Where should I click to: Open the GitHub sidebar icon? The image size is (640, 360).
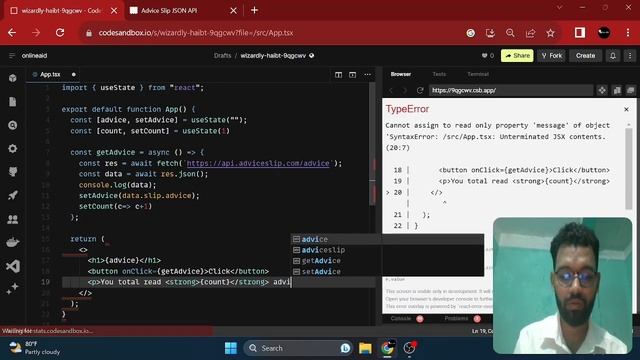13,172
